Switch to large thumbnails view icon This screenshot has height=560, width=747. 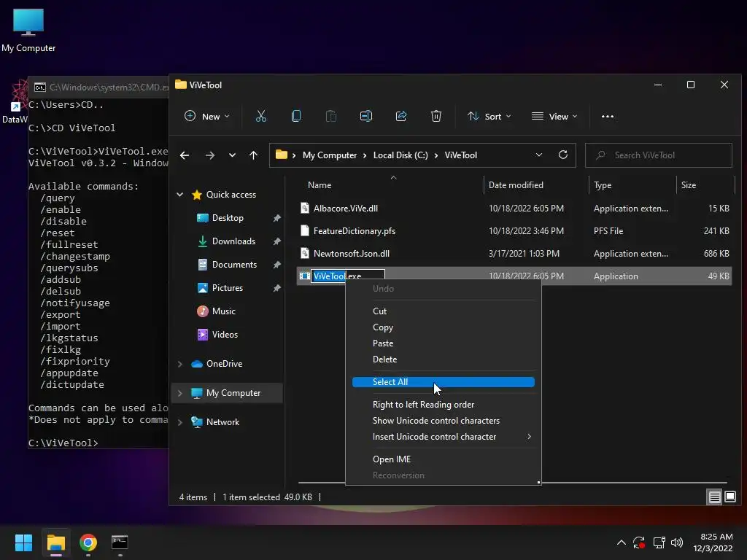coord(730,497)
